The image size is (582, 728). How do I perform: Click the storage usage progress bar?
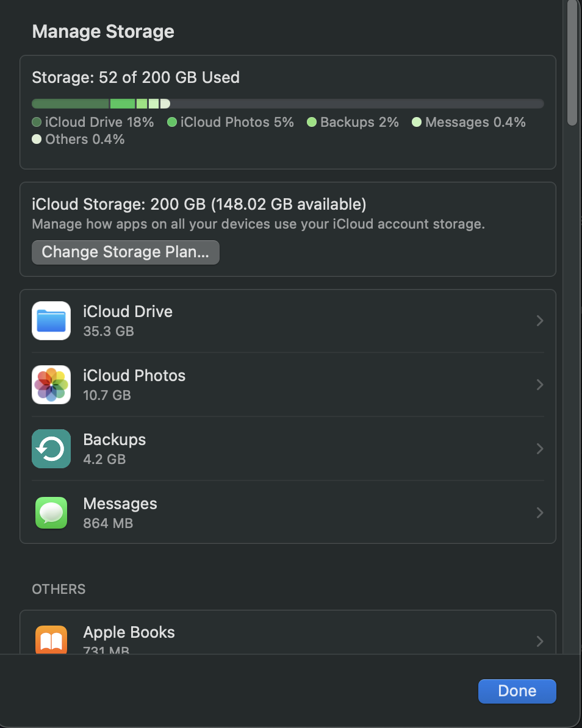pyautogui.click(x=288, y=103)
